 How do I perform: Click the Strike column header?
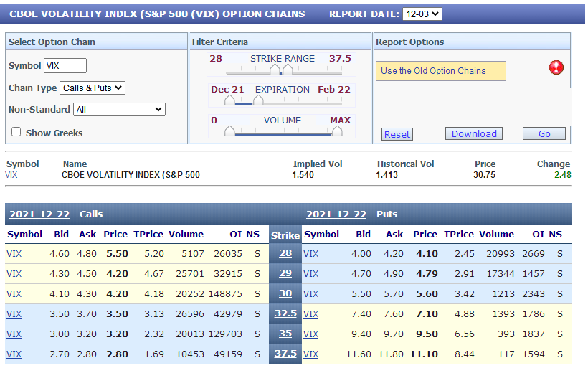285,235
